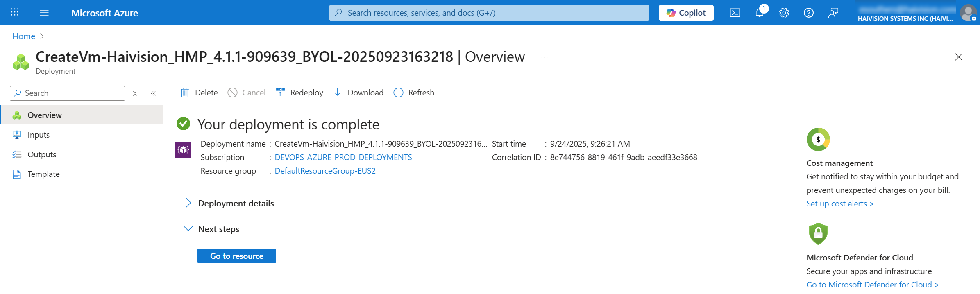Open the Template menu item
The width and height of the screenshot is (980, 294).
43,174
